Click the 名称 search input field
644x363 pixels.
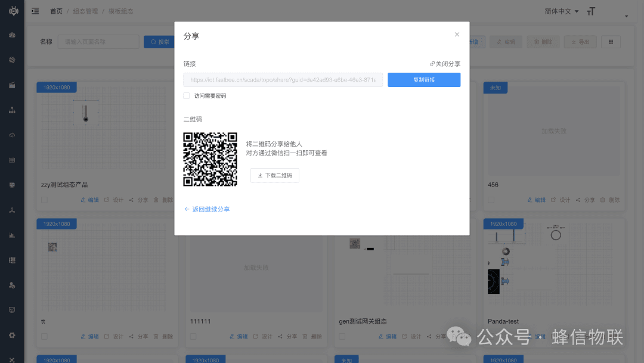point(98,42)
